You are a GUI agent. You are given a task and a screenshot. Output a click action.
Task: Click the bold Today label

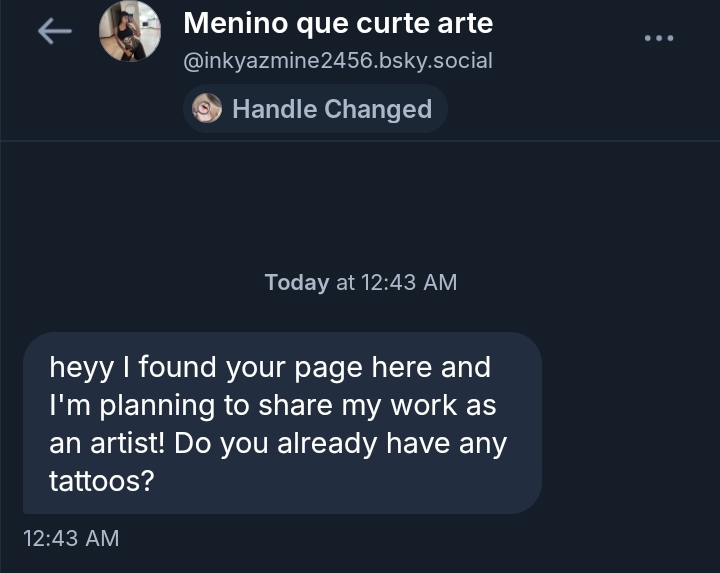tap(296, 282)
